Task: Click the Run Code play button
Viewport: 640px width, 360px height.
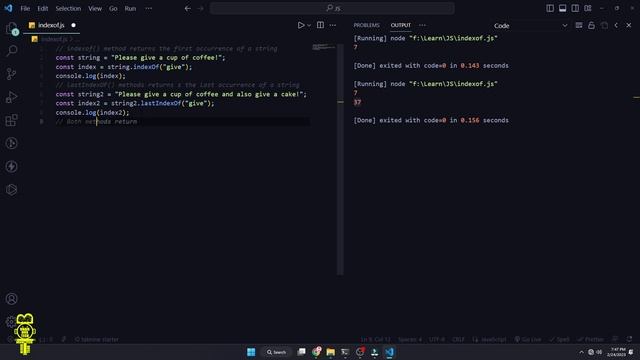Action: click(301, 25)
